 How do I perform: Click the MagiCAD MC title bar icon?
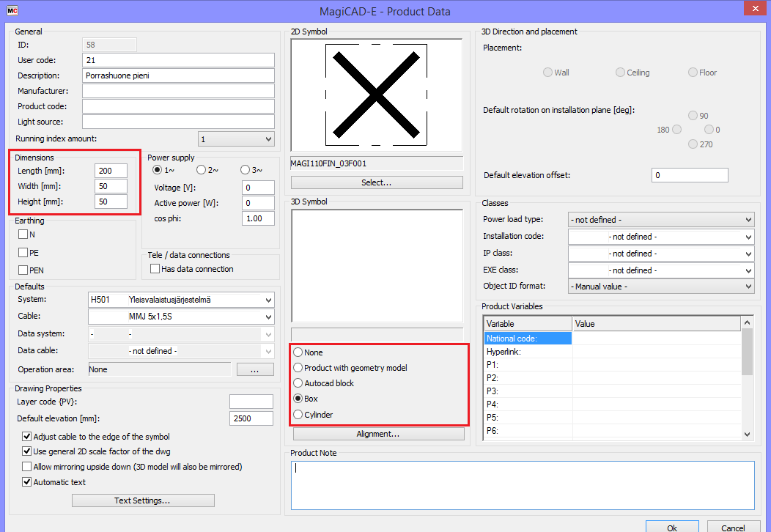point(12,11)
